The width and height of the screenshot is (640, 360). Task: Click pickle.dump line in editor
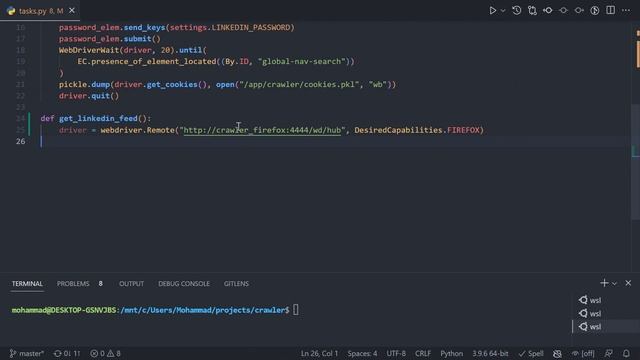(227, 84)
